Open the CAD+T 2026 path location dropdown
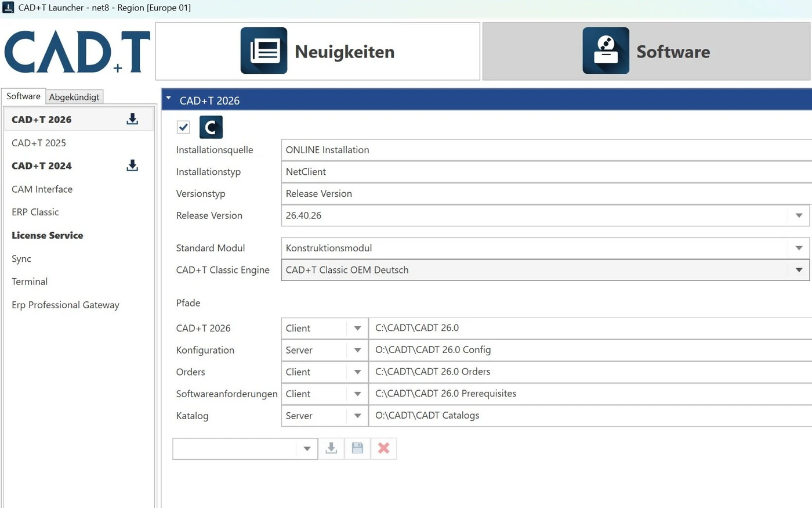Screen dimensions: 812x508 357,328
